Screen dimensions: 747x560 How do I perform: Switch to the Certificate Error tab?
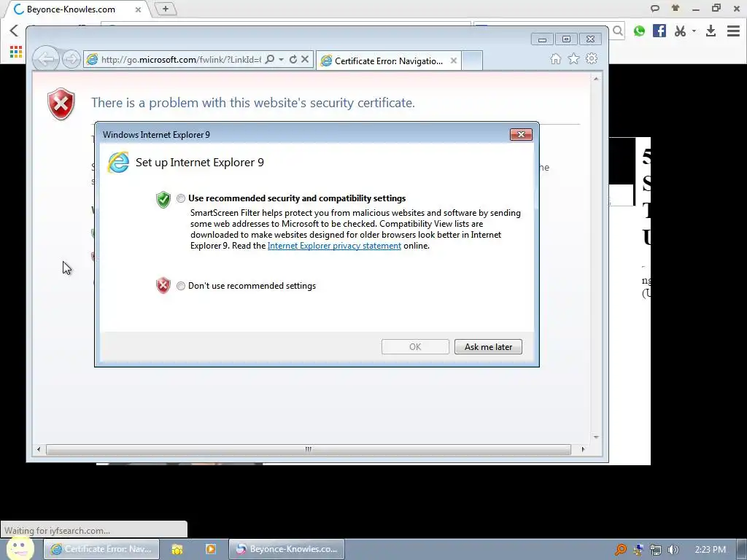[x=388, y=61]
